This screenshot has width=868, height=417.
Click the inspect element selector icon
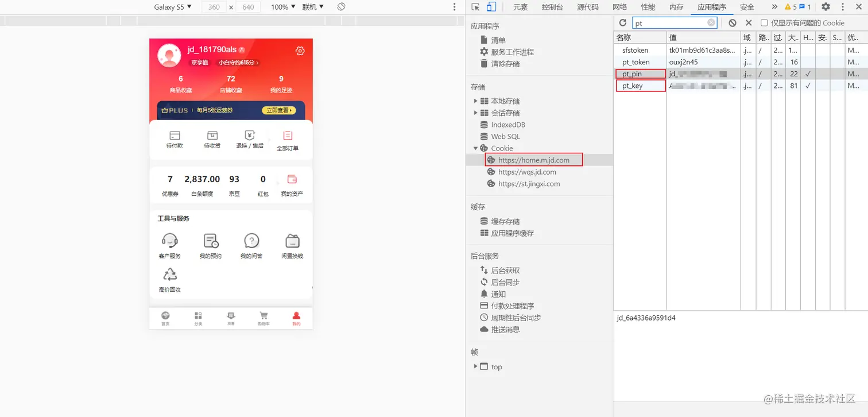[475, 7]
